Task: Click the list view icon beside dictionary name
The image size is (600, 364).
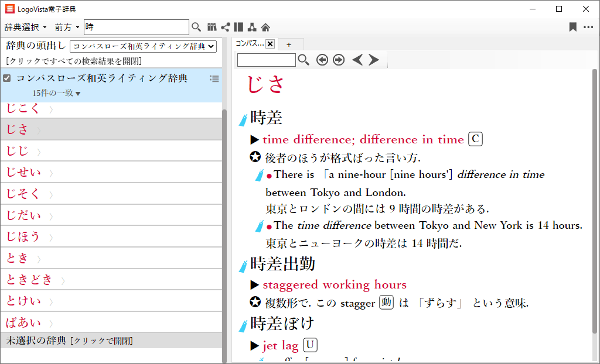Action: point(214,79)
